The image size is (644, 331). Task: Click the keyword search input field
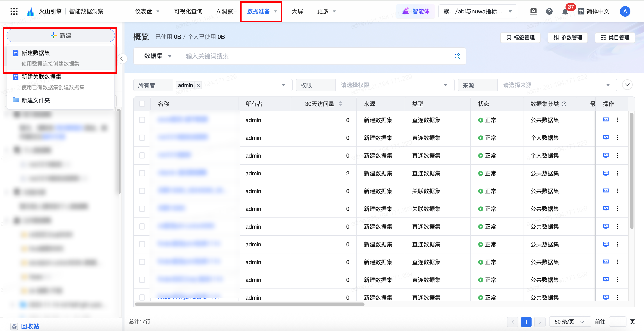point(317,56)
